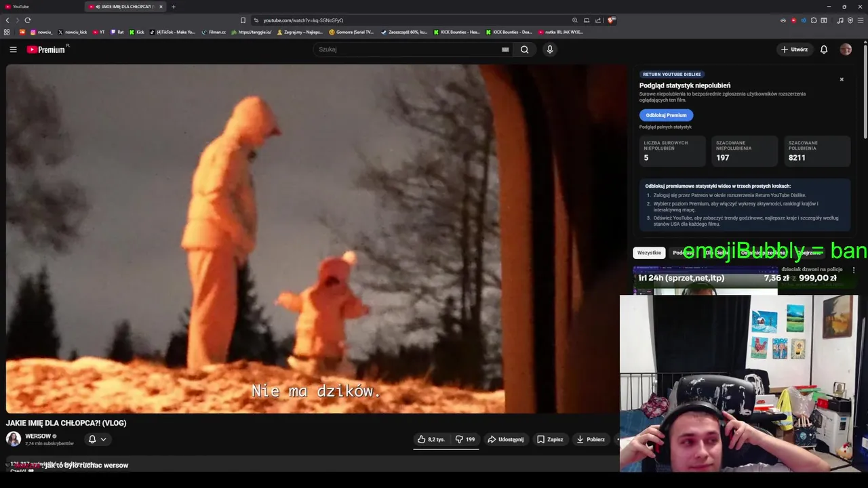The image size is (868, 488).
Task: Click the music note media control icon
Action: pos(840,20)
